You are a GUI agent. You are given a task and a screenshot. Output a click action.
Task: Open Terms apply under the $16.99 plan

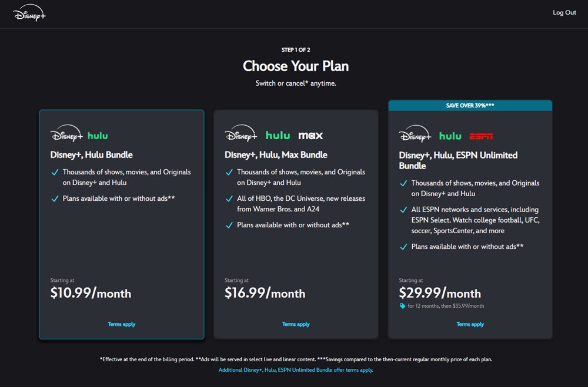[x=296, y=324]
